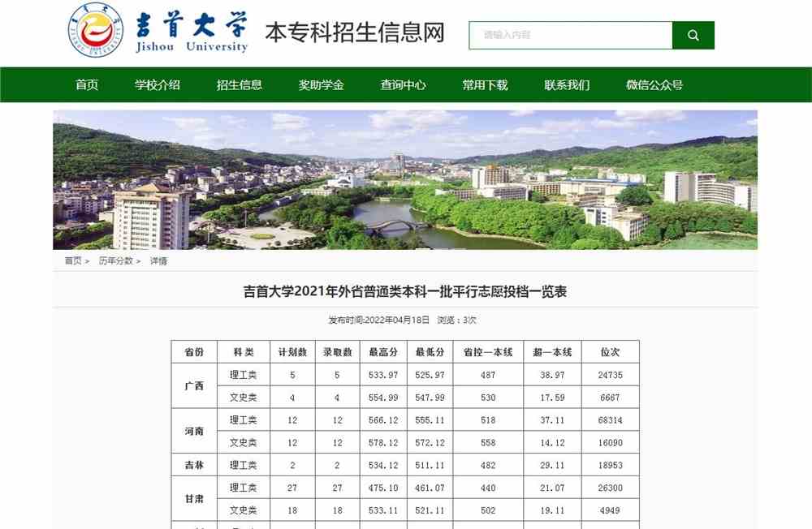Viewport: 812px width, 529px height.
Task: Click the 475.10 highest score cell
Action: tap(383, 488)
